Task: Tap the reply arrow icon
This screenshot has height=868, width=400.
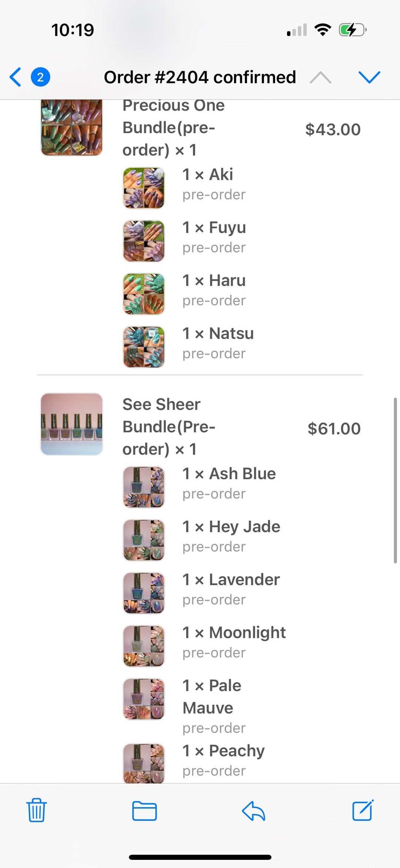Action: [253, 811]
